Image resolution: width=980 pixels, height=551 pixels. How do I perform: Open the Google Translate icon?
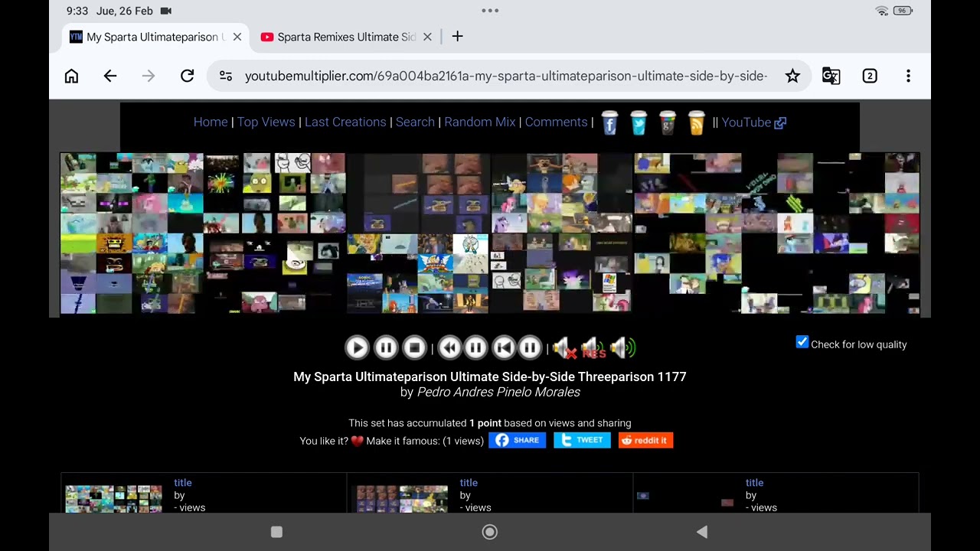tap(831, 76)
